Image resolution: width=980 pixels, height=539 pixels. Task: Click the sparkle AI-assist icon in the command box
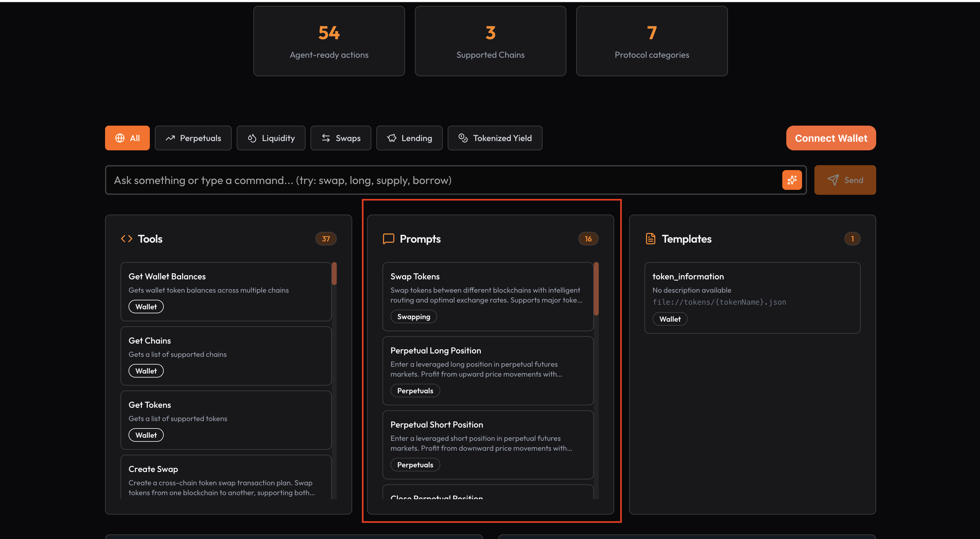pyautogui.click(x=792, y=180)
